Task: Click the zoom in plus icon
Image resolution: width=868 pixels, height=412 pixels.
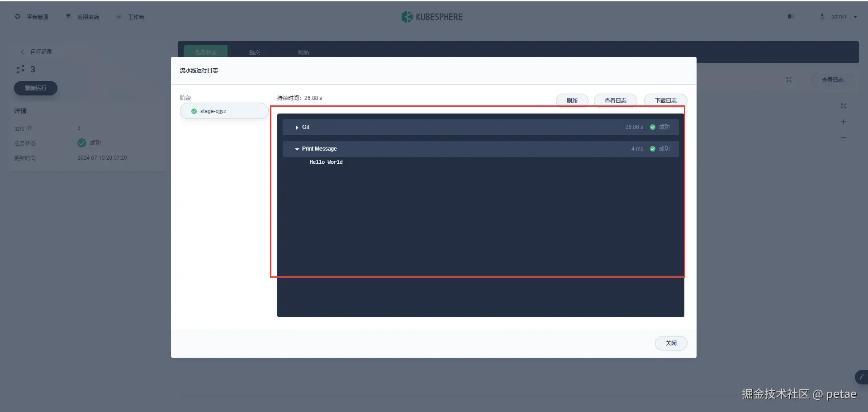Action: pyautogui.click(x=843, y=122)
